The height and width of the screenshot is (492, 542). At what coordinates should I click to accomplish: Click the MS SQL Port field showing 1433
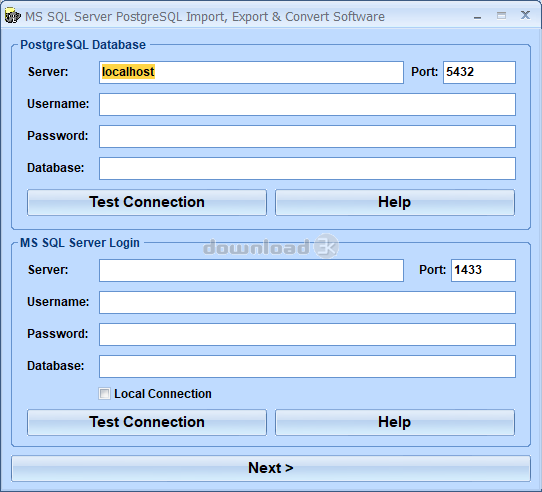(x=483, y=270)
